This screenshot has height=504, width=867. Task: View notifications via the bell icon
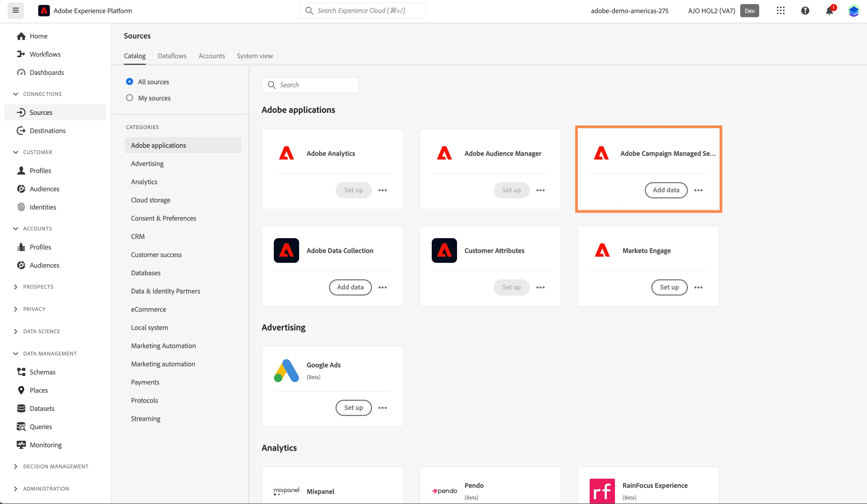tap(829, 11)
